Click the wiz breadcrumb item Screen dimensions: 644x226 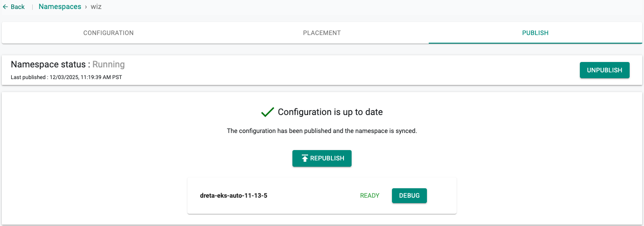coord(96,7)
